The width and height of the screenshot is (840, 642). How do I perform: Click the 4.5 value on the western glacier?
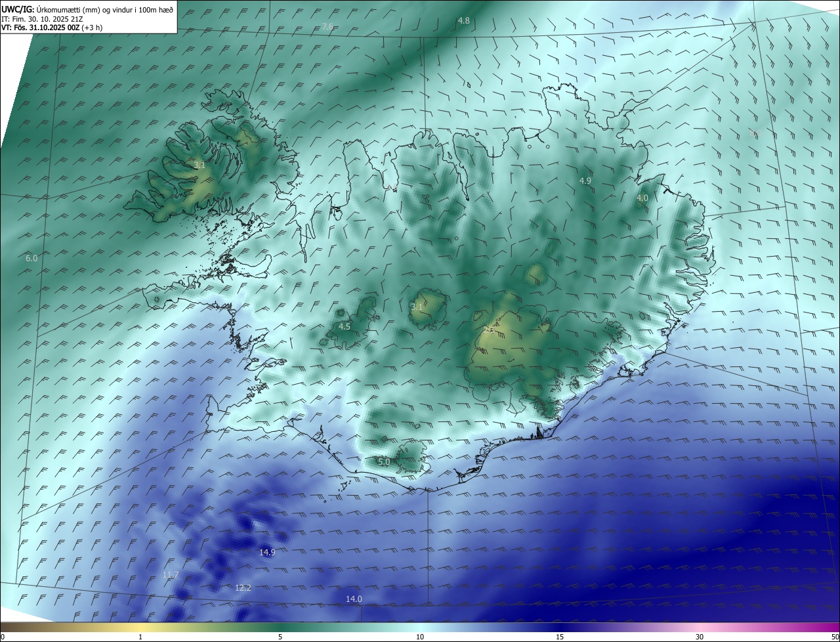click(x=345, y=326)
